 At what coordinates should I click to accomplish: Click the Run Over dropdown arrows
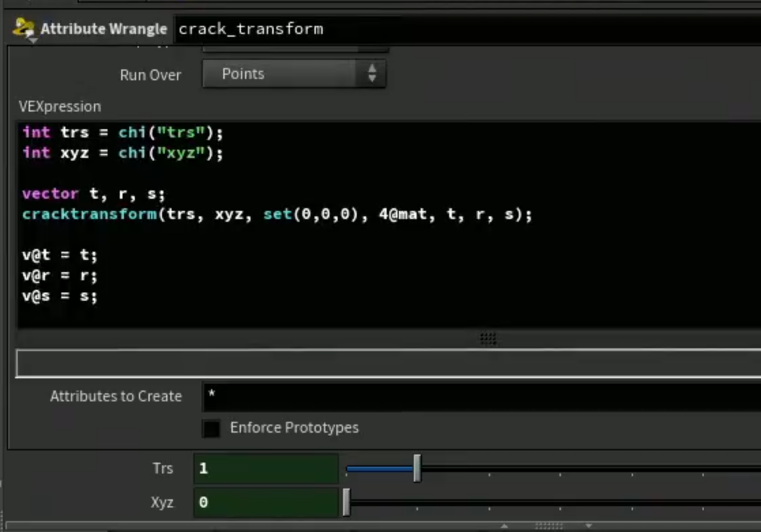pyautogui.click(x=372, y=73)
